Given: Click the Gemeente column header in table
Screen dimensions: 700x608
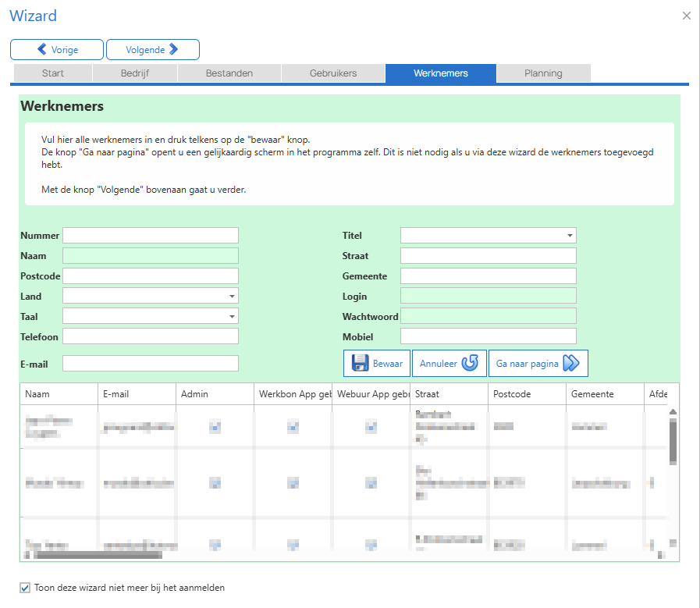Looking at the screenshot, I should tap(606, 394).
